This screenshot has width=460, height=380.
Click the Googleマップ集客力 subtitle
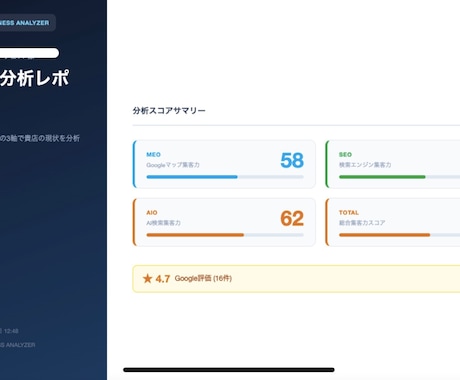(173, 165)
